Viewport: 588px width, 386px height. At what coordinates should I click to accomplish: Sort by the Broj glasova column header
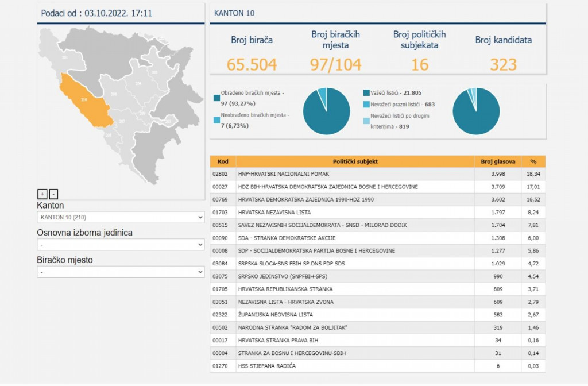(x=498, y=162)
